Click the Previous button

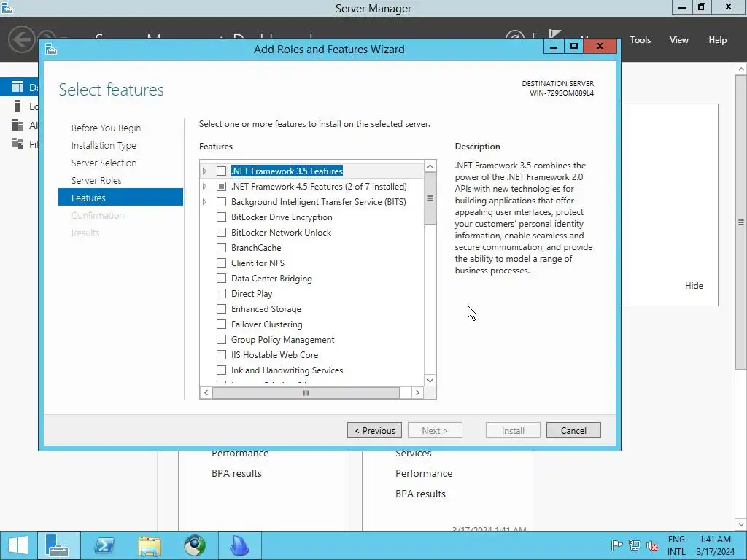coord(374,430)
